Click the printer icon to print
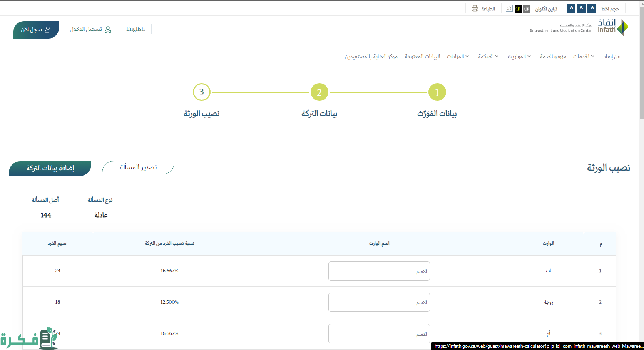The image size is (644, 350). click(x=475, y=8)
